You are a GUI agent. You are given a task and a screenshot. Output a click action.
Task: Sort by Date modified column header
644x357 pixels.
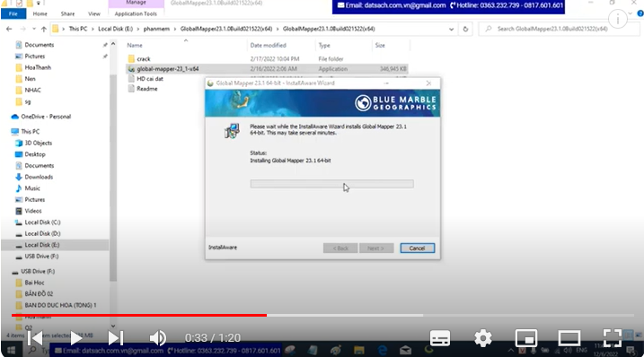pos(269,46)
